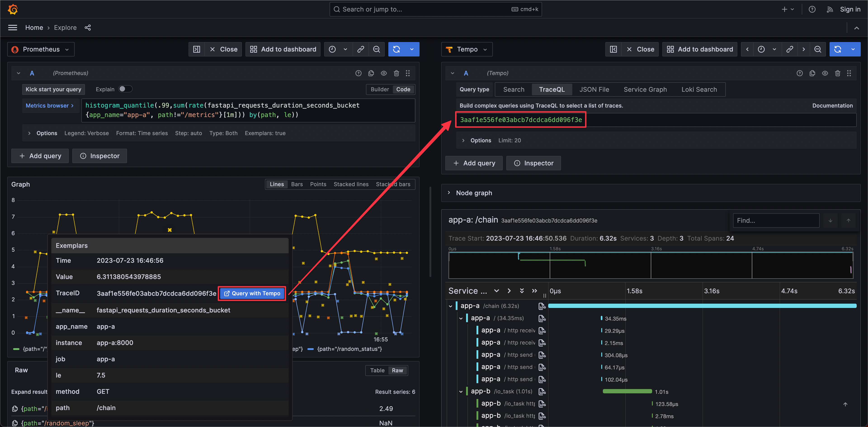Image resolution: width=868 pixels, height=427 pixels.
Task: Open the share icon next to Explore
Action: (x=88, y=28)
